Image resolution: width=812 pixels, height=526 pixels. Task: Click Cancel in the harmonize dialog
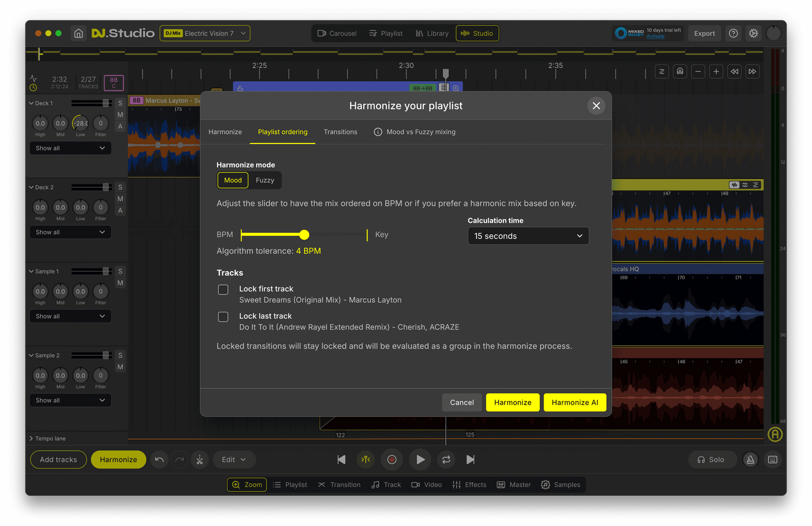pyautogui.click(x=462, y=403)
